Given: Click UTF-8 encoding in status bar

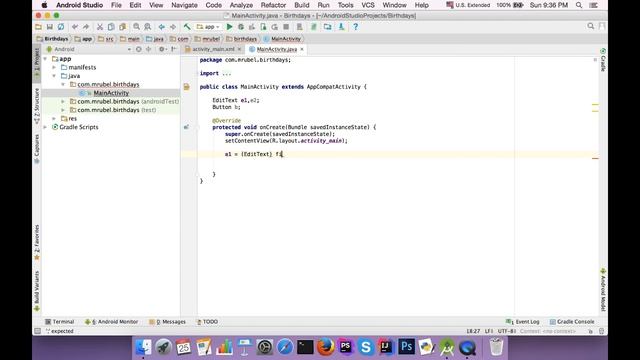Looking at the screenshot, I should click(x=507, y=331).
